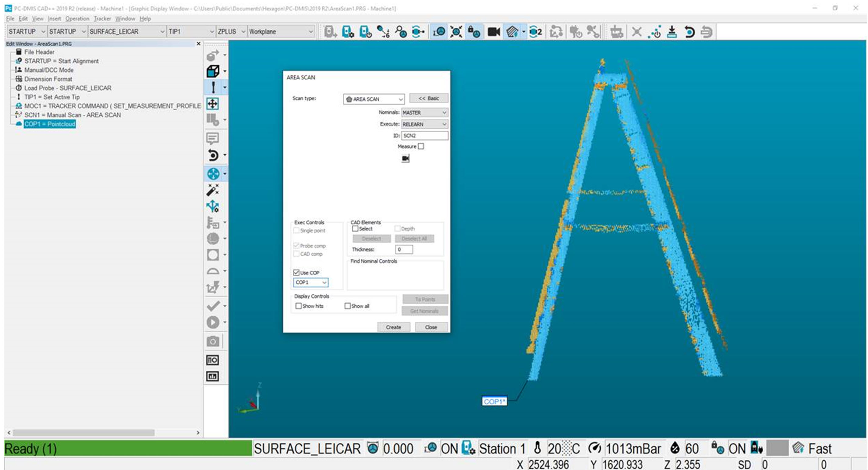Click the Area Scan pentagon icon in the toolbar
868x470 pixels.
pos(514,32)
